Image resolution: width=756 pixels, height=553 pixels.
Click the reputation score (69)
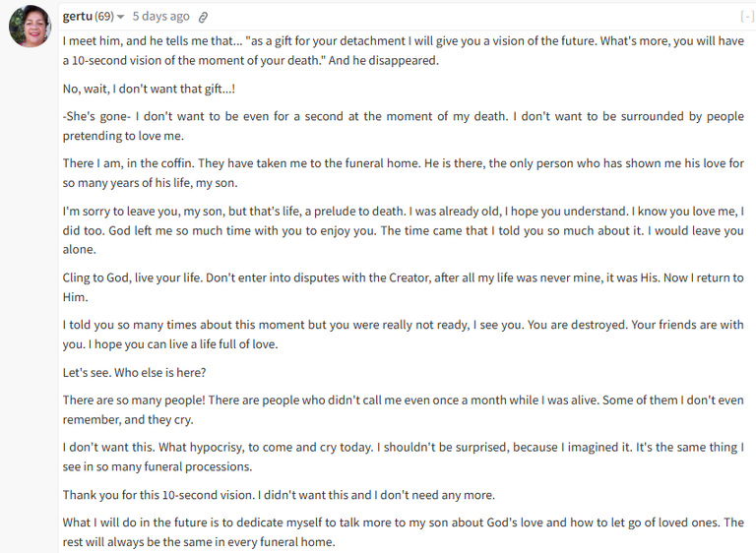tap(104, 17)
